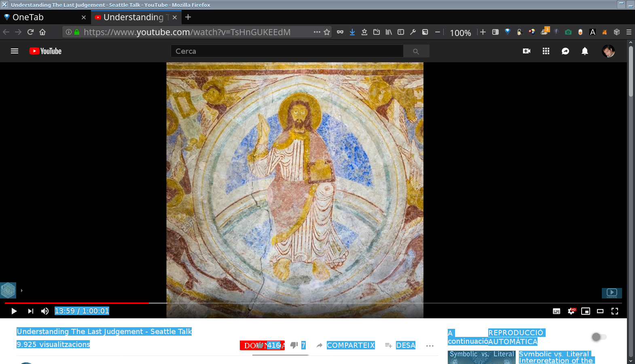Click the white A font extension icon

point(593,32)
